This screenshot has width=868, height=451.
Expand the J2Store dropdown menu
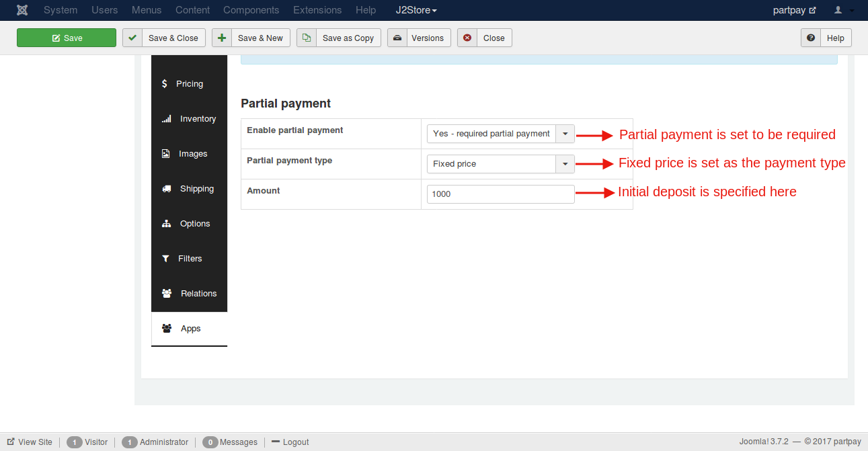point(416,10)
